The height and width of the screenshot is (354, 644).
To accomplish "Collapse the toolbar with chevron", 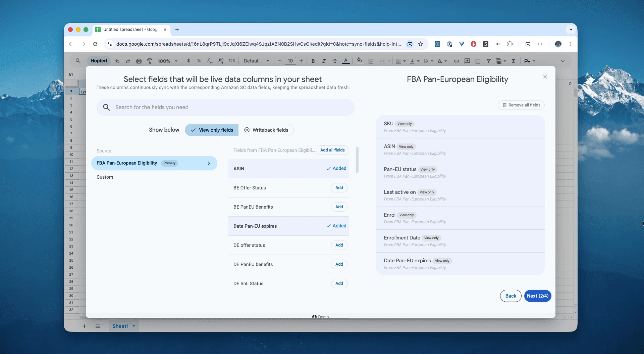I will pyautogui.click(x=563, y=61).
